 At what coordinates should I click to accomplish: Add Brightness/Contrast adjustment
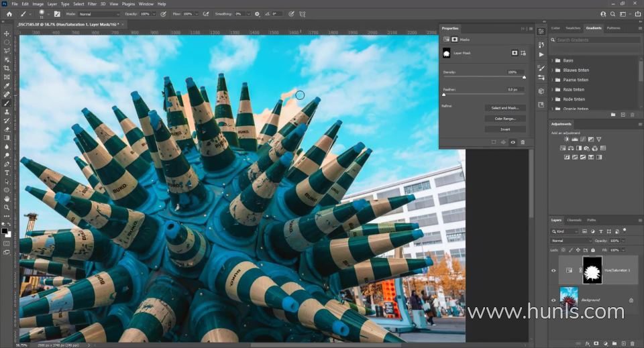tap(566, 139)
